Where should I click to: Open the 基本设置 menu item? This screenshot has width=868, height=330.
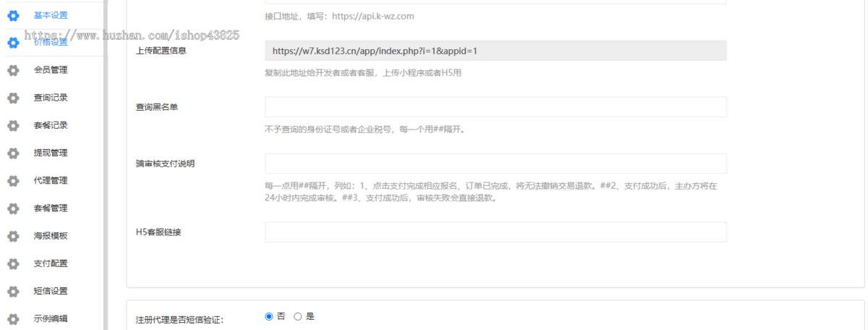pyautogui.click(x=51, y=15)
